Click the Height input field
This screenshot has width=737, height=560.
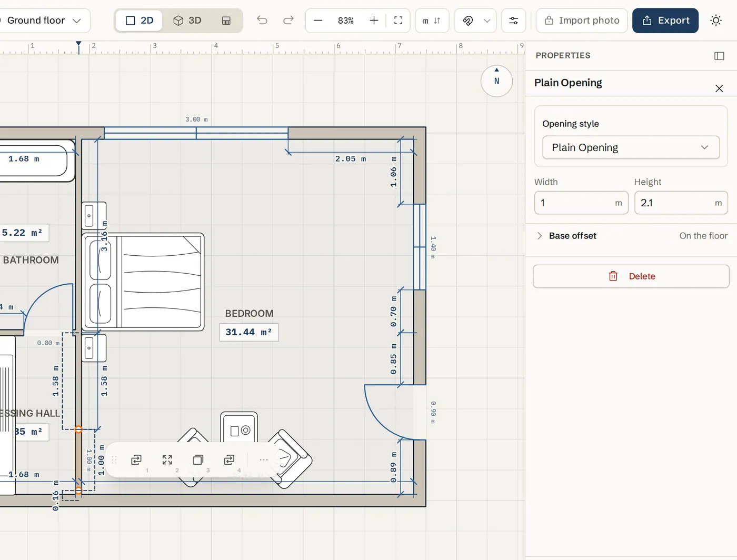(x=681, y=203)
